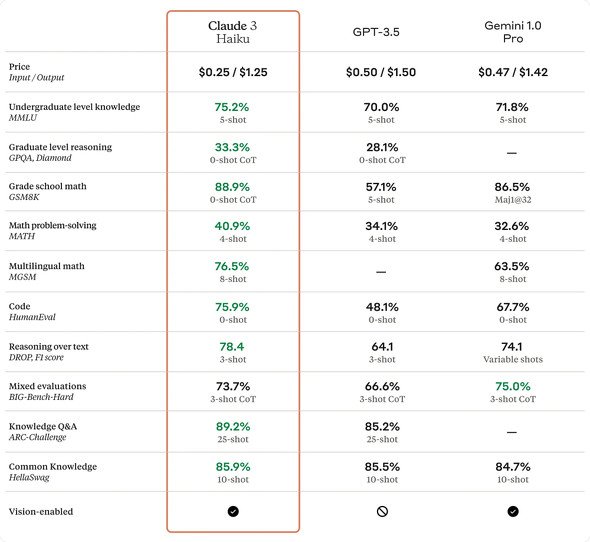Click Gemini's green 75.0% BIG-Bench-Hard score
Screen dimensions: 590x542
[x=512, y=386]
